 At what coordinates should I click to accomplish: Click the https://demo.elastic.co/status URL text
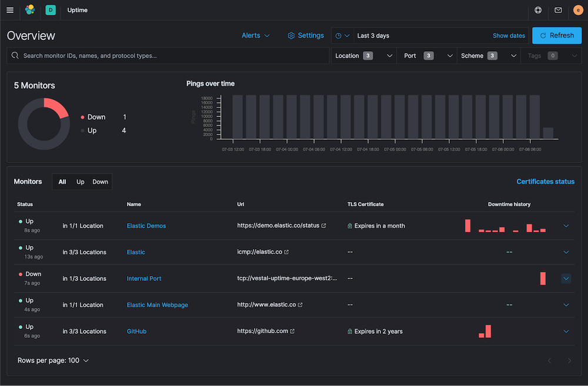(278, 226)
